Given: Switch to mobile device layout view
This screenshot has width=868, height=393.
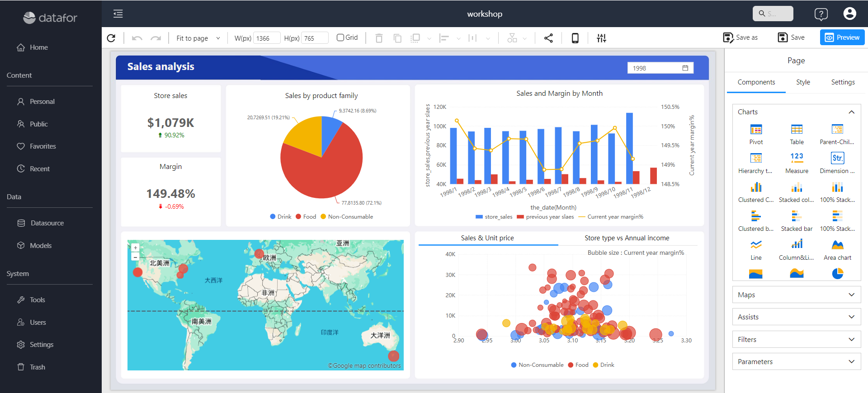Looking at the screenshot, I should (x=575, y=38).
